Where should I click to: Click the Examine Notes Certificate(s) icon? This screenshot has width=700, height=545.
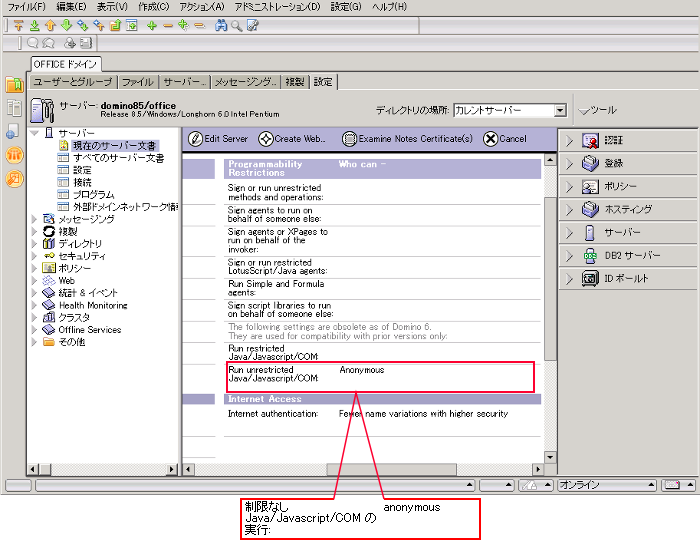point(349,139)
